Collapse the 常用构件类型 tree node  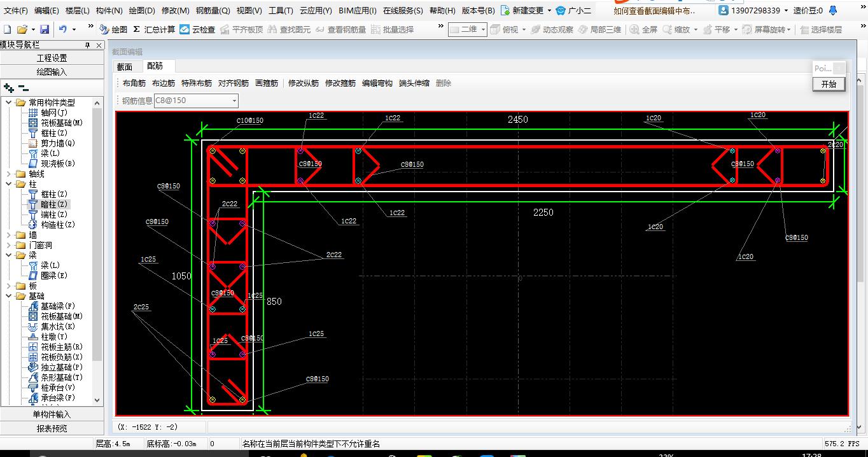coord(8,102)
